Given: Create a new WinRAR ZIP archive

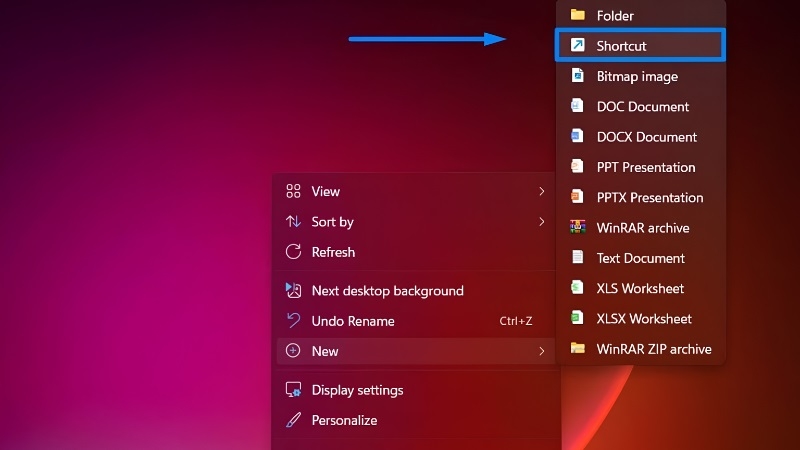Looking at the screenshot, I should [x=640, y=349].
